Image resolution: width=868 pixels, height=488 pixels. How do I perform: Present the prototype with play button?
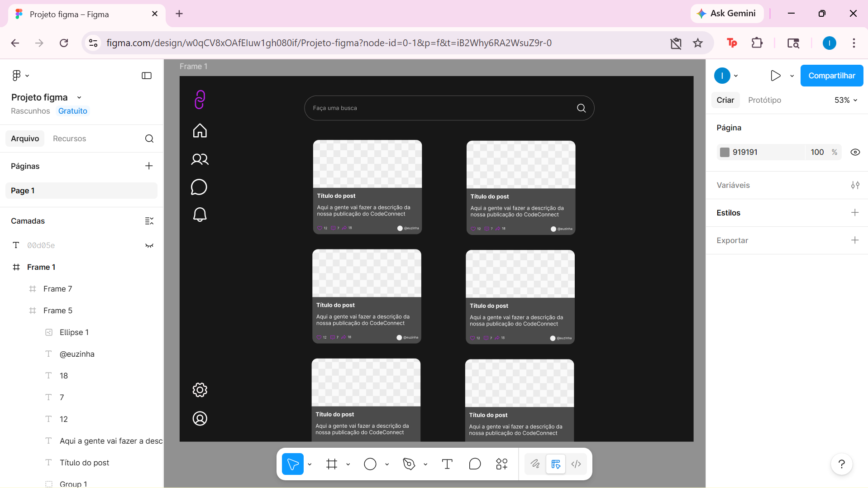pyautogui.click(x=775, y=76)
